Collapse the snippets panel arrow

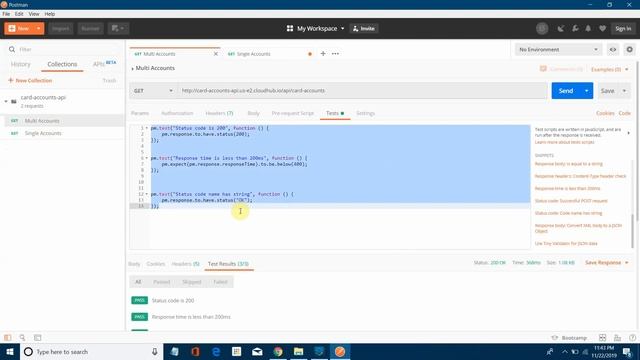coord(628,133)
